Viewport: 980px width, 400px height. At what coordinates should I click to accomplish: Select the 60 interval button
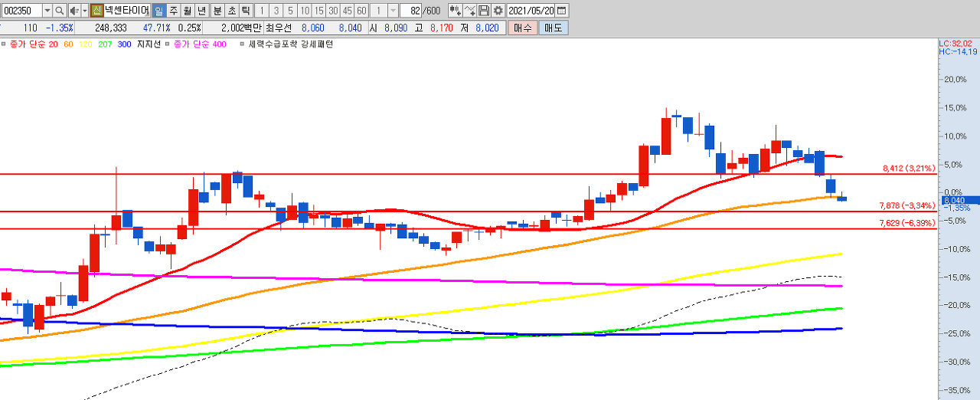click(x=361, y=11)
